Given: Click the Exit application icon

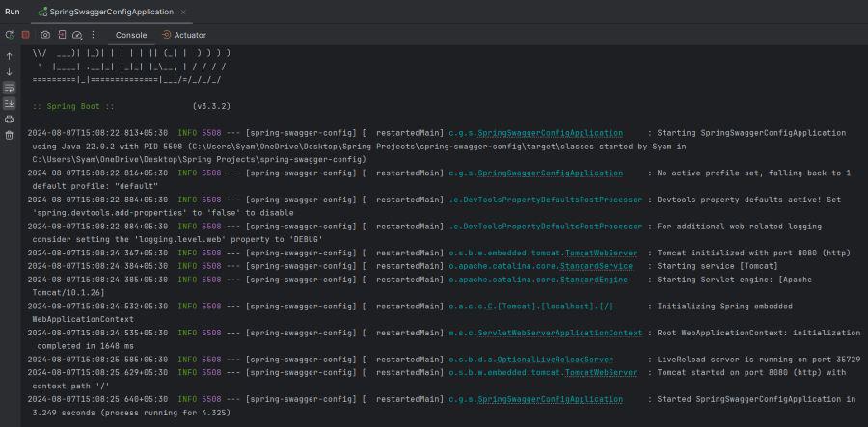Looking at the screenshot, I should [62, 35].
